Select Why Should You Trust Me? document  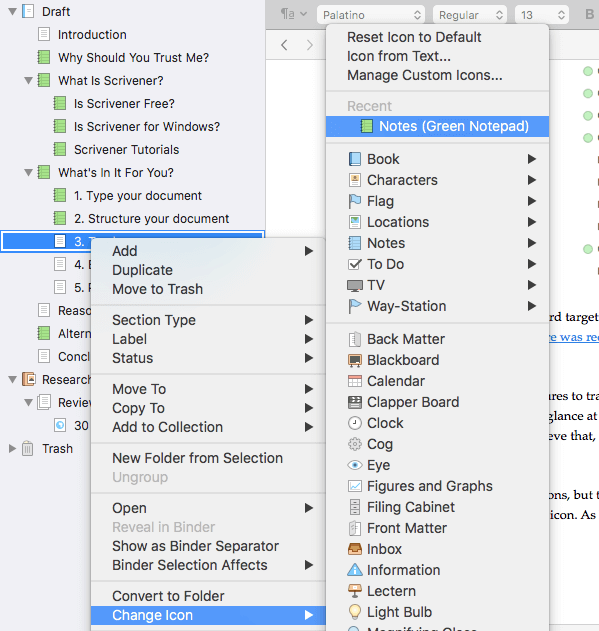click(x=132, y=58)
